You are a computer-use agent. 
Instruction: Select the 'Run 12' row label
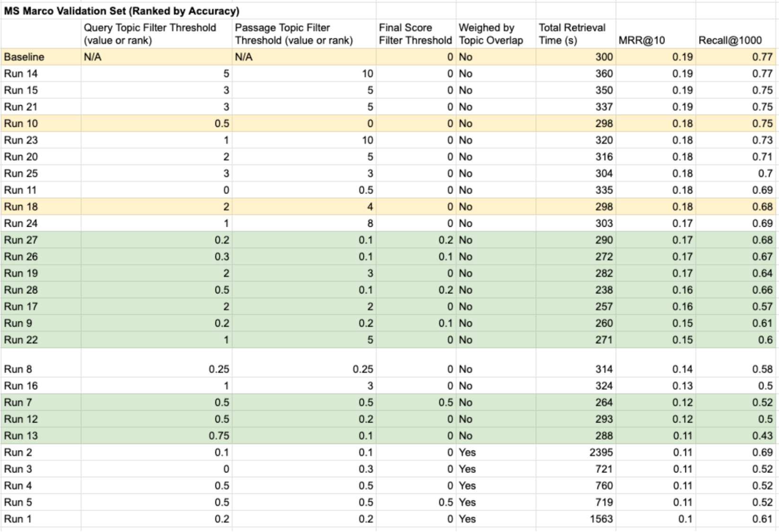(x=21, y=419)
